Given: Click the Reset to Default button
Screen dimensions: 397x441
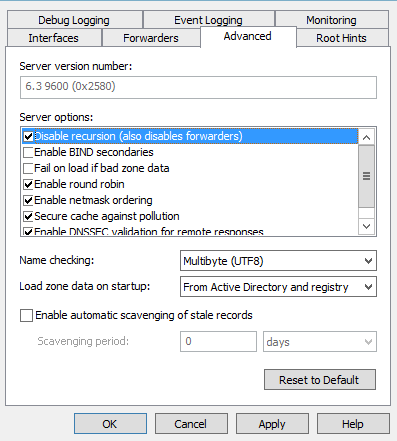Looking at the screenshot, I should click(320, 380).
